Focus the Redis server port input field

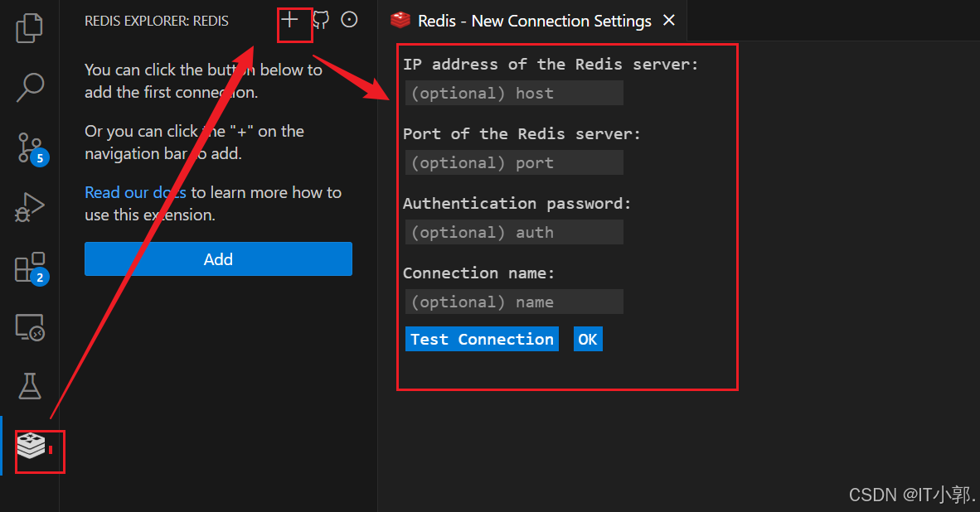click(514, 163)
